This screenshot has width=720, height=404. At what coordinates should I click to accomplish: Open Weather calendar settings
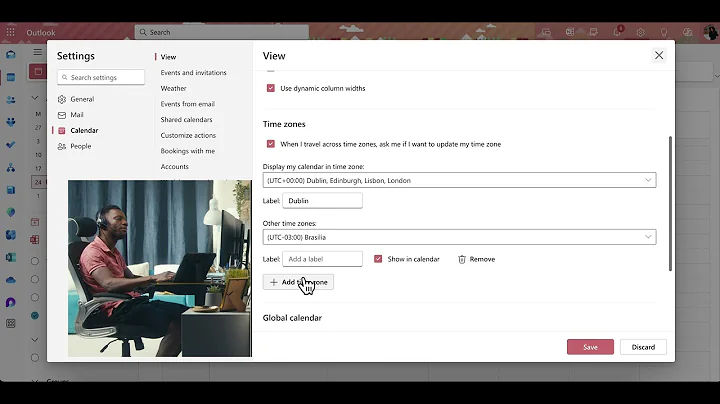(x=173, y=88)
